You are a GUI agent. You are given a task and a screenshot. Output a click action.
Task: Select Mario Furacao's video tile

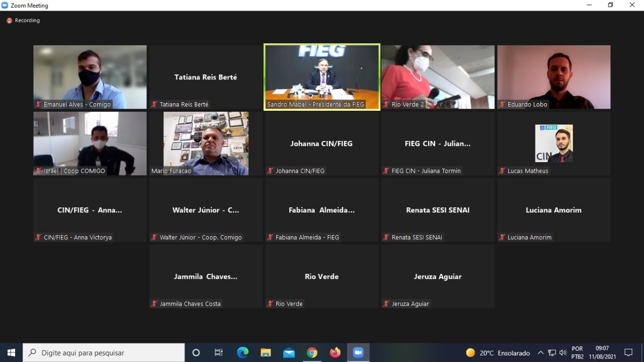pos(206,143)
